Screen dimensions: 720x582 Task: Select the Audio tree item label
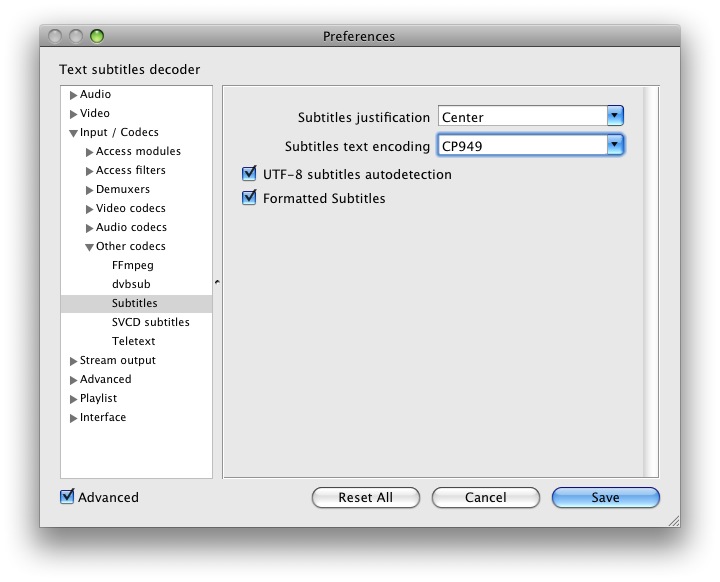[95, 94]
